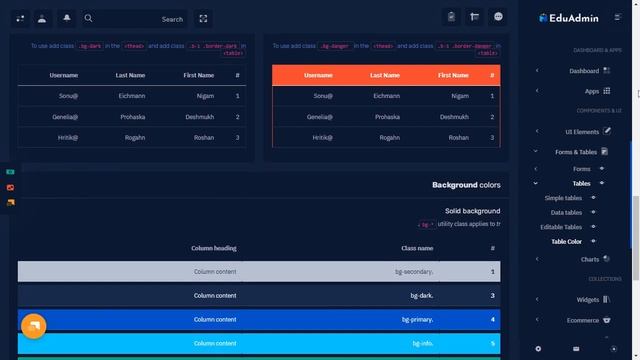The width and height of the screenshot is (640, 360).
Task: Collapse the Tables submenu chevron
Action: (x=536, y=183)
